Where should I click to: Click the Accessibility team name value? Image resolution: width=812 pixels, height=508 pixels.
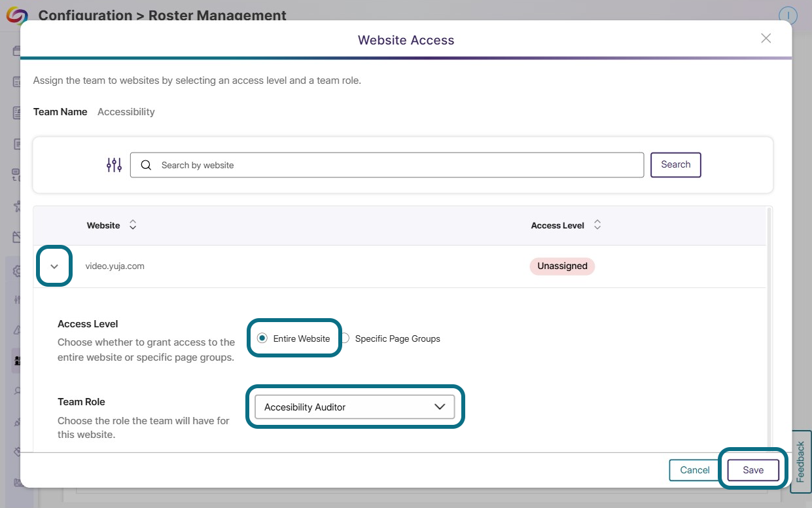126,112
